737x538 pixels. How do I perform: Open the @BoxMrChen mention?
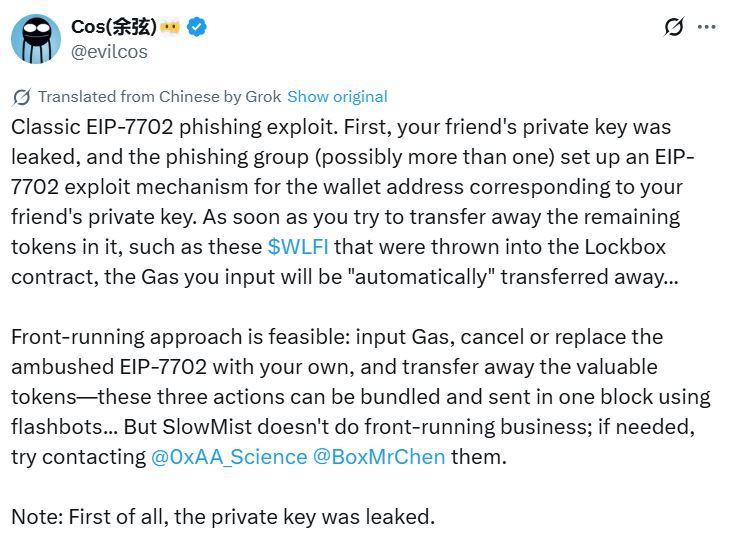coord(379,457)
